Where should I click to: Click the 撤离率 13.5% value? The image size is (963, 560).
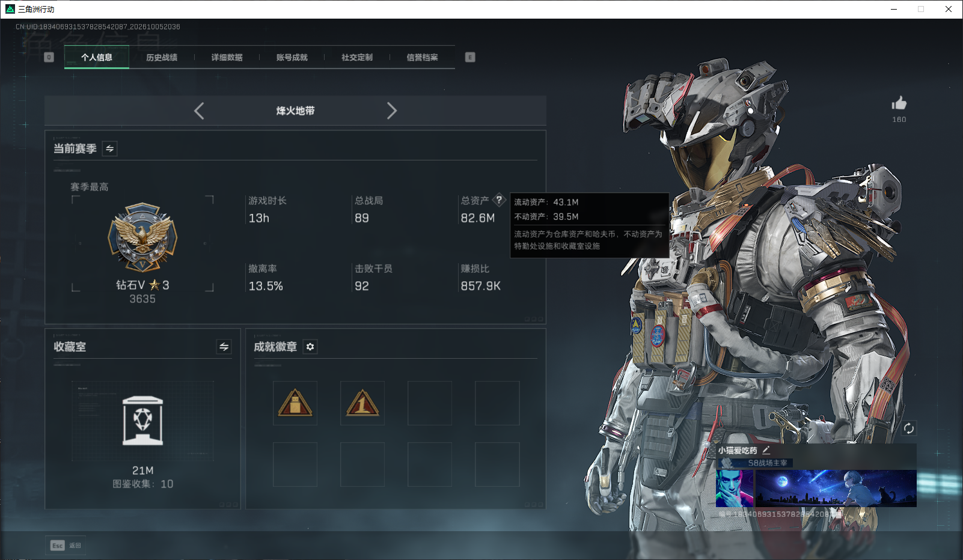tap(266, 286)
